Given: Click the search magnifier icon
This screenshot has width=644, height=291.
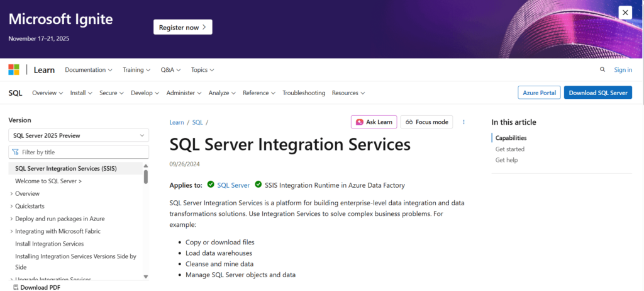Looking at the screenshot, I should pyautogui.click(x=602, y=70).
